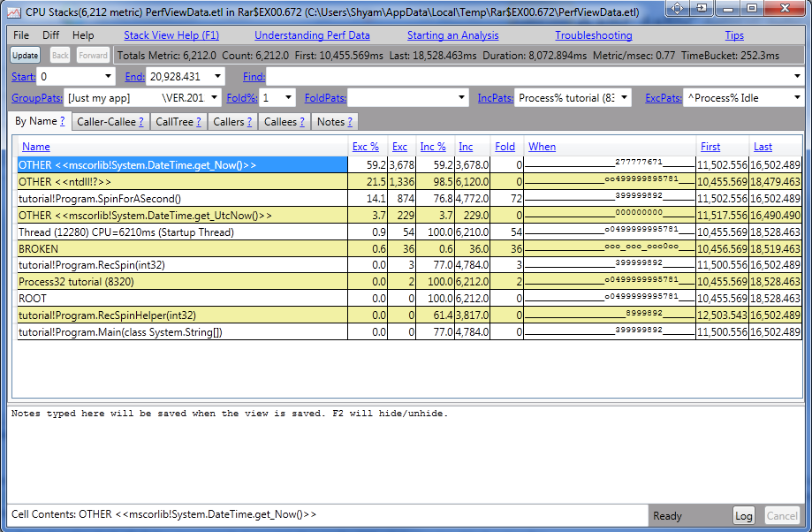Image resolution: width=812 pixels, height=532 pixels.
Task: Select the BROKEN row
Action: tap(410, 248)
